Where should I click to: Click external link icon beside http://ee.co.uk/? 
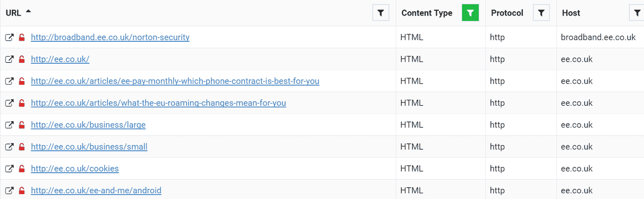point(9,60)
